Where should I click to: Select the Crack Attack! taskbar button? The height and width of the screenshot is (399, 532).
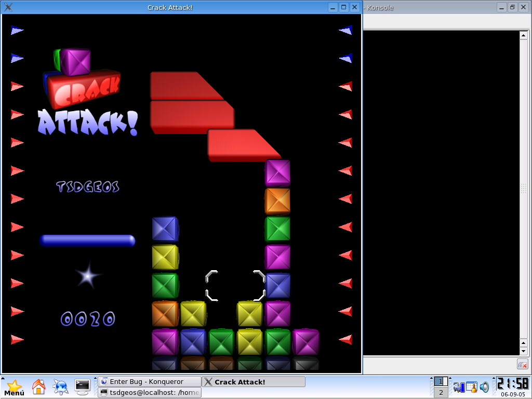tap(253, 381)
